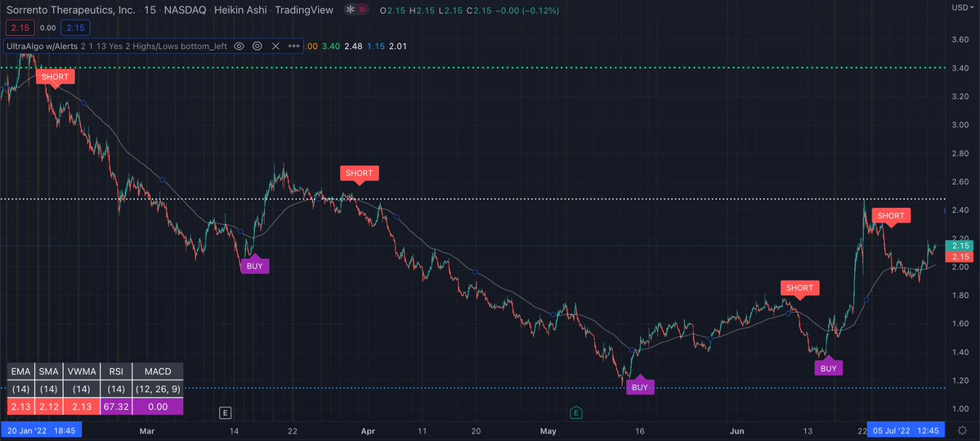Click the blue 2.15 buy price button
The width and height of the screenshot is (980, 441).
[x=76, y=28]
